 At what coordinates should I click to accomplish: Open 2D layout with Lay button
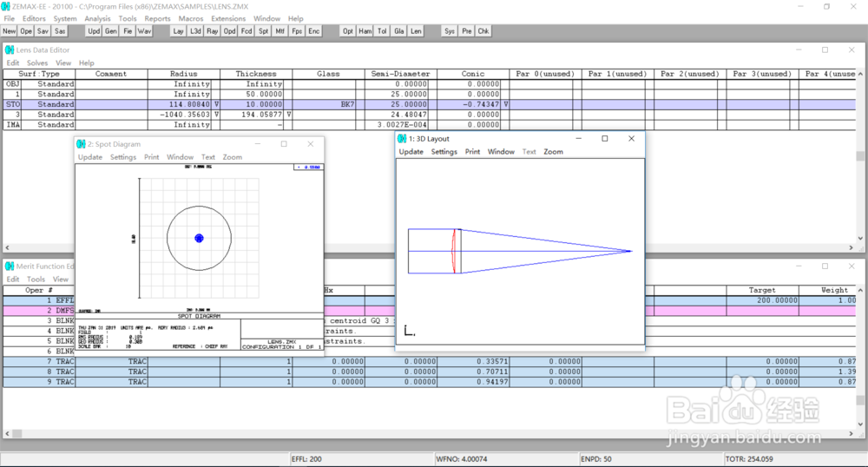(x=178, y=31)
